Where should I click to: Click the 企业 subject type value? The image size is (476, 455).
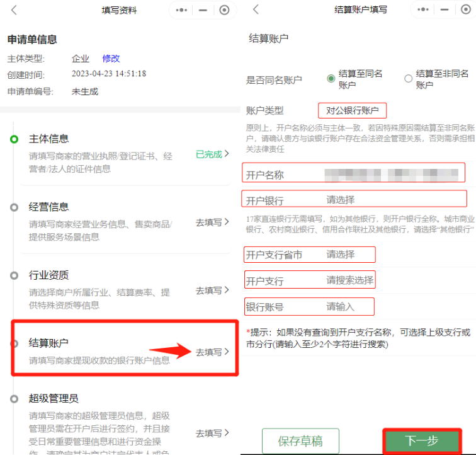81,59
